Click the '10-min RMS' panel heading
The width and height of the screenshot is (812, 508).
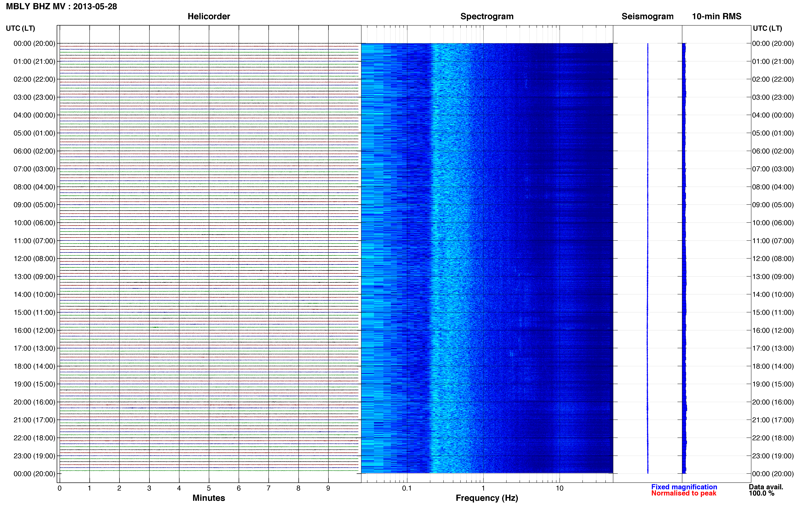[x=717, y=16]
